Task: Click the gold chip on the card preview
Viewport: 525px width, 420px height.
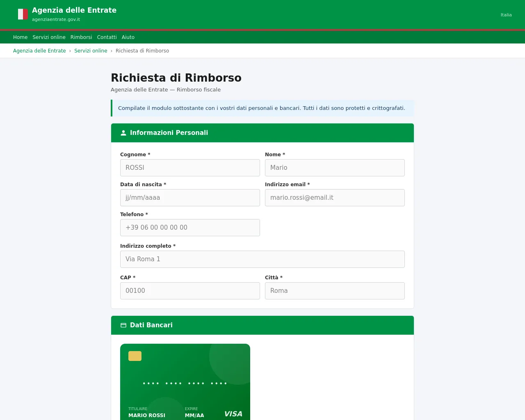Action: (x=135, y=356)
